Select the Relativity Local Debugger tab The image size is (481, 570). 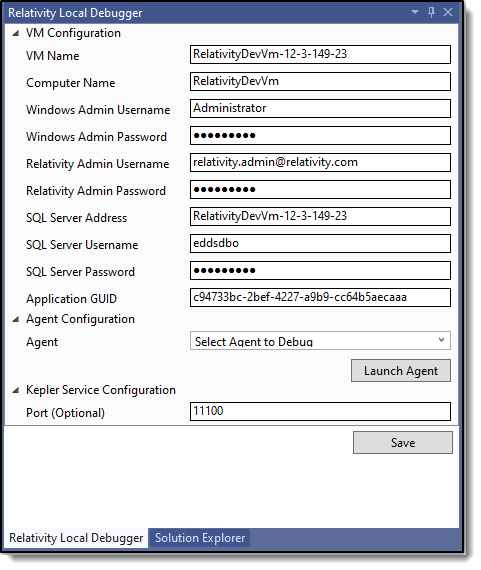pyautogui.click(x=76, y=538)
